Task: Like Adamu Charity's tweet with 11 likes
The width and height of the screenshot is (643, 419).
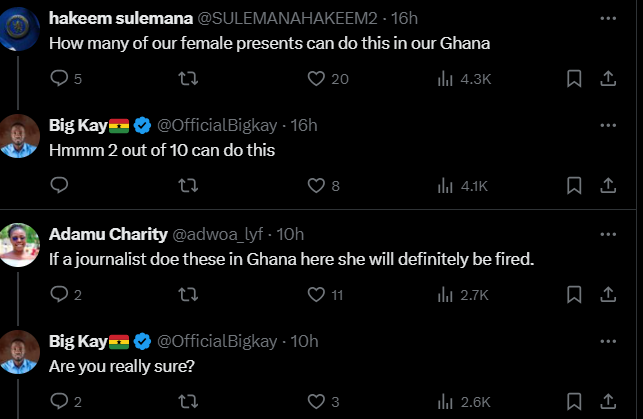Action: pyautogui.click(x=317, y=294)
